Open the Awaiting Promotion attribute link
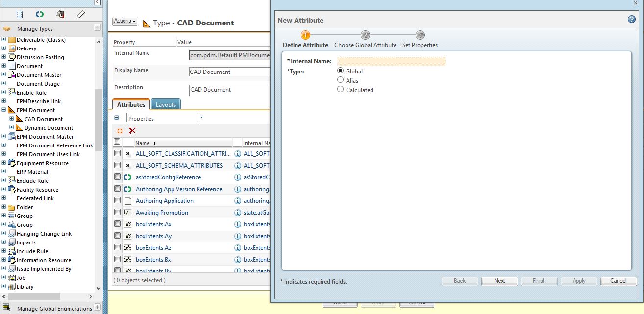This screenshot has width=644, height=314. (x=162, y=213)
